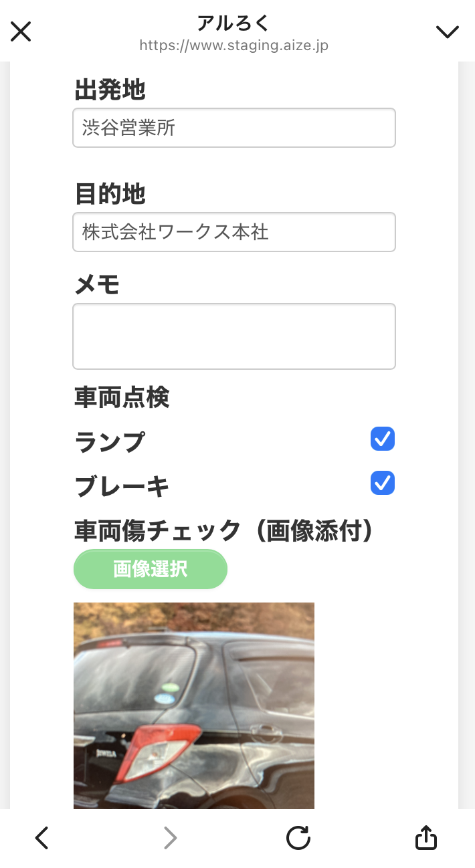Close the in-app browser with X

[21, 31]
